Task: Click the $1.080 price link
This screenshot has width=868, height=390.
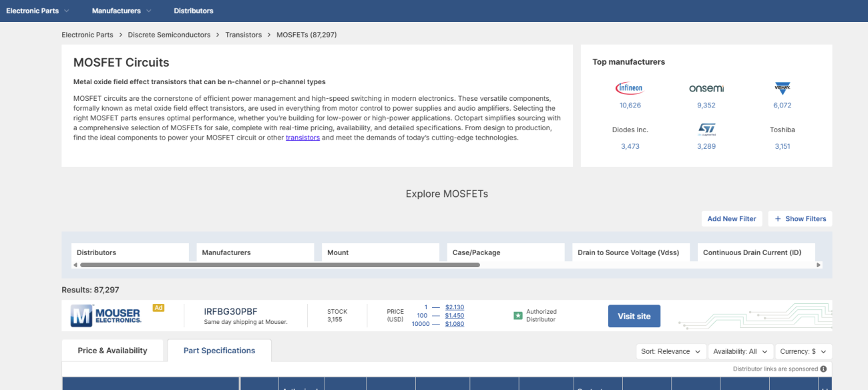Action: pyautogui.click(x=455, y=324)
